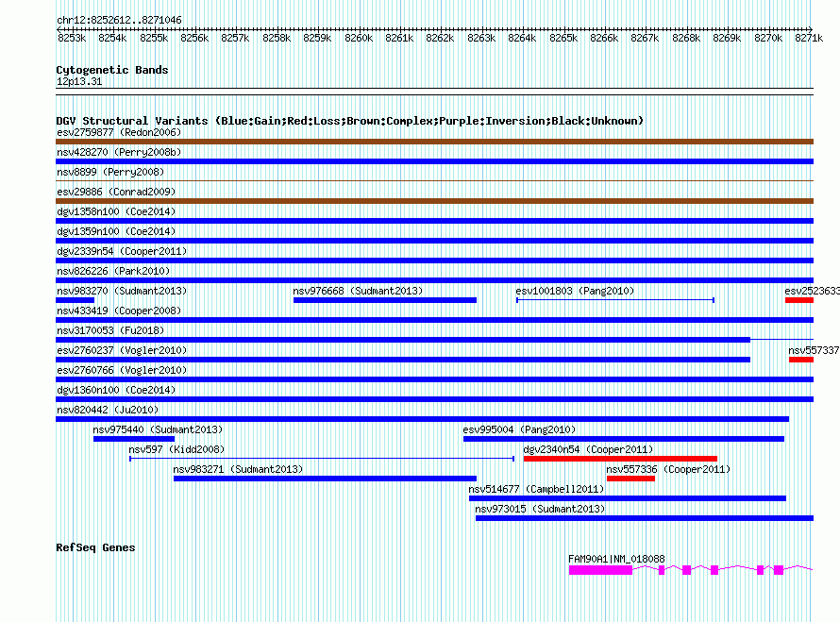
Task: Select the nsv597 (Kidd2008) thin variant line
Action: [x=321, y=459]
